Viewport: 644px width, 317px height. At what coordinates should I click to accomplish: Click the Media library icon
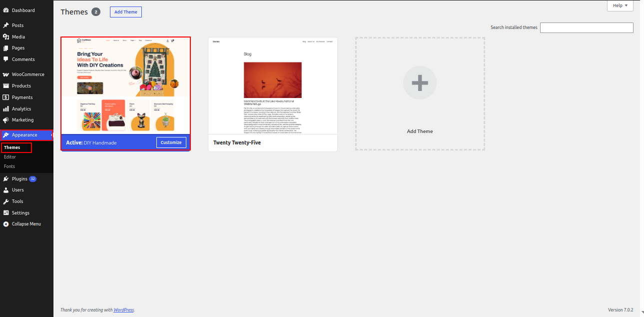(6, 36)
